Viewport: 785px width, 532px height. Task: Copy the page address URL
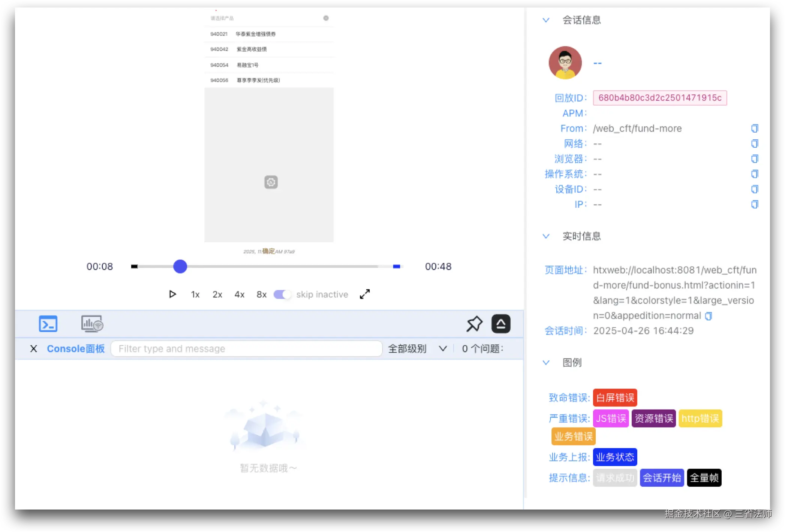(708, 316)
